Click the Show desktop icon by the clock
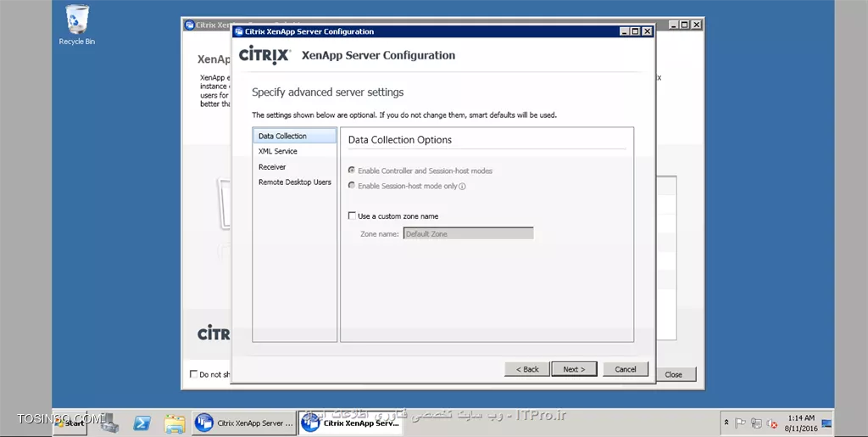Viewport: 868px width, 437px height. (826, 423)
